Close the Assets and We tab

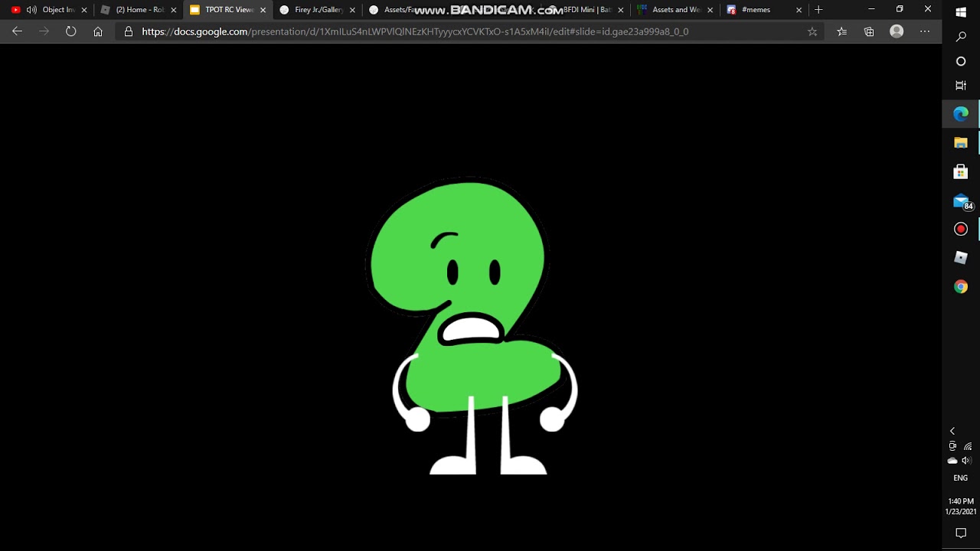pyautogui.click(x=710, y=10)
